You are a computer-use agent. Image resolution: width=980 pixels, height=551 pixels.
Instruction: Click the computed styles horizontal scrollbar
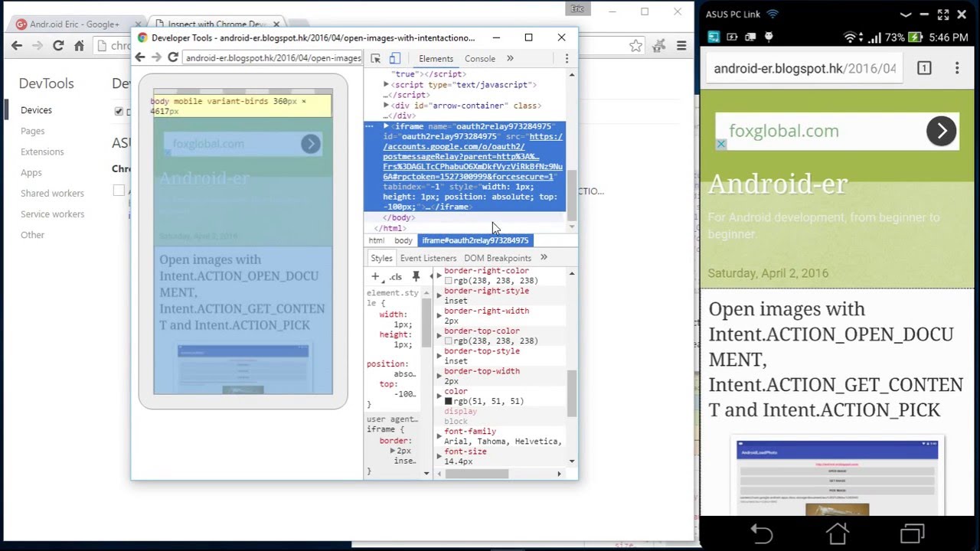[x=477, y=474]
